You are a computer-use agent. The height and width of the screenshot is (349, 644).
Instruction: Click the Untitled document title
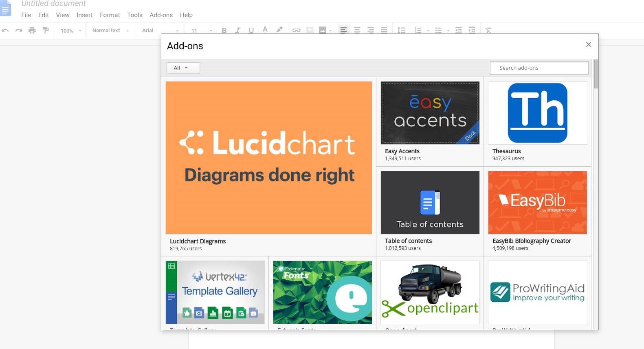click(x=53, y=4)
